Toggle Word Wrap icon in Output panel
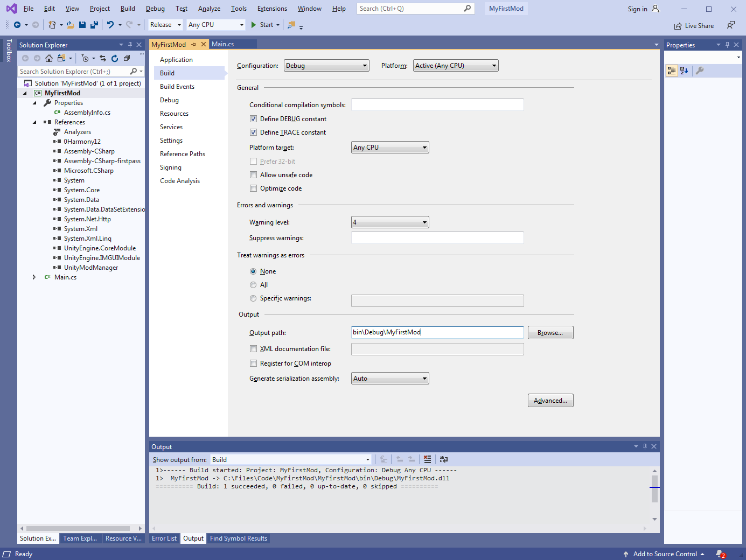 coord(444,459)
